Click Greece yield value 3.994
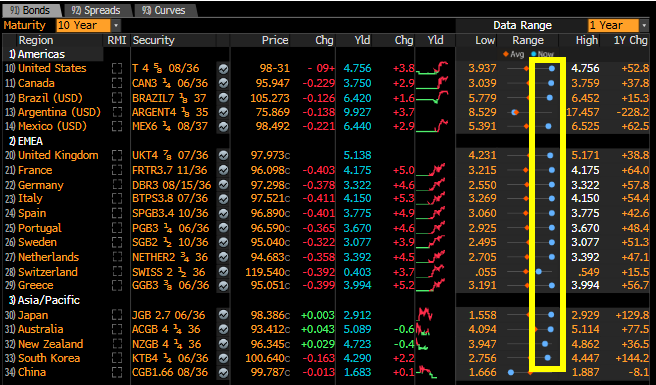The width and height of the screenshot is (656, 385). (357, 285)
